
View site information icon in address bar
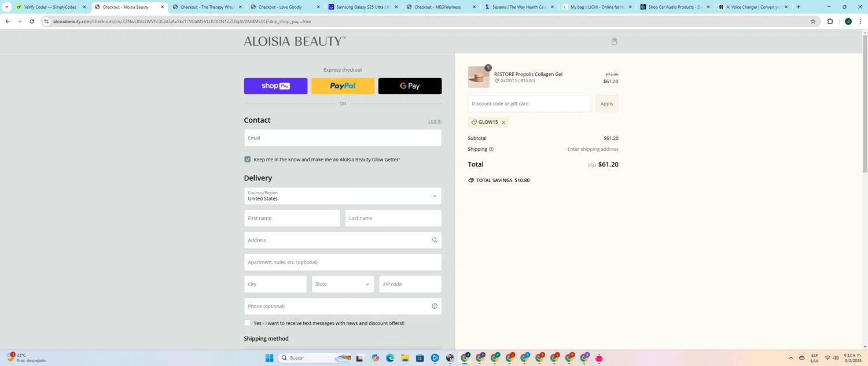coord(47,21)
